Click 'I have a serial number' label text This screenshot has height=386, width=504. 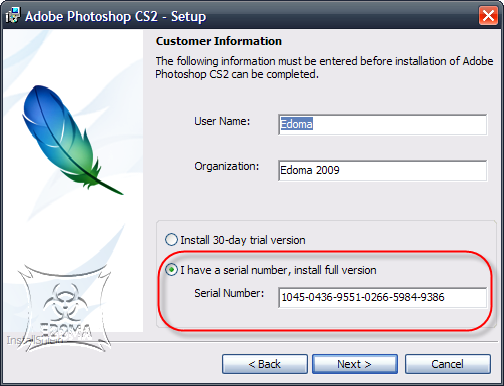pos(278,270)
